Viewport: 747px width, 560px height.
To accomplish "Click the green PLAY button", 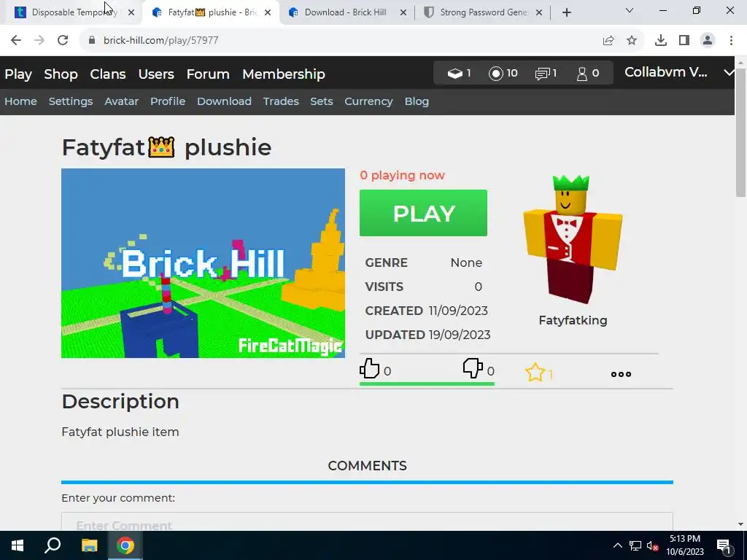I will pos(423,213).
